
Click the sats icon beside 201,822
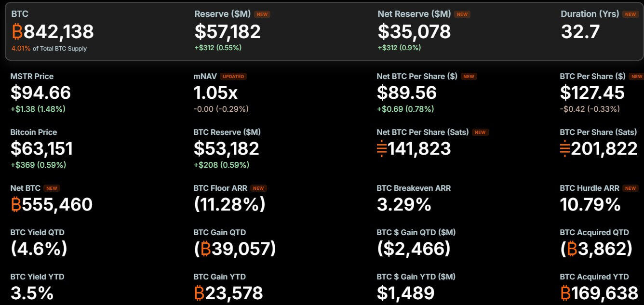(x=565, y=148)
